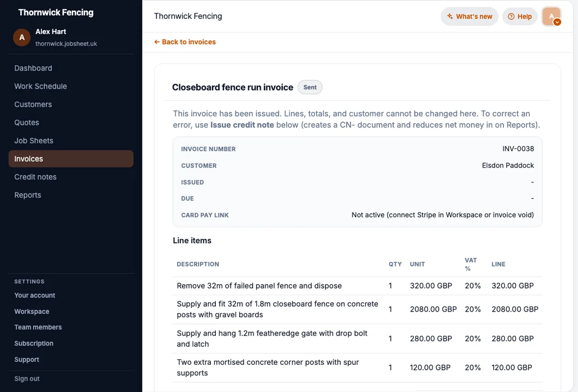Open the Customers section
578x392 pixels.
[x=33, y=104]
